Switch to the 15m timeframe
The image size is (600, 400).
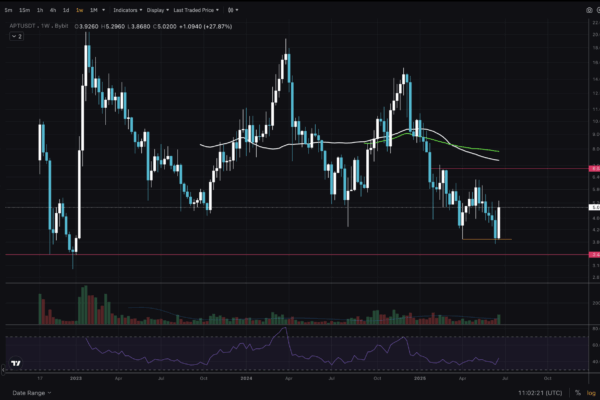tap(24, 10)
